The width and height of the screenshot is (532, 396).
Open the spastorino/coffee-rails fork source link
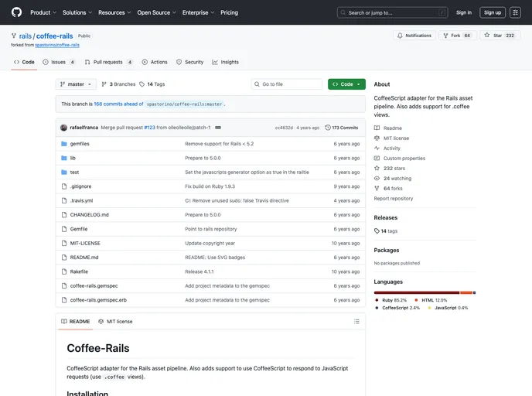click(x=57, y=45)
